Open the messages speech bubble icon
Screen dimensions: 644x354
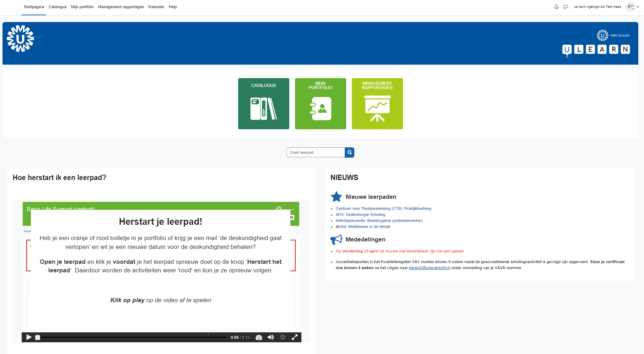pyautogui.click(x=565, y=7)
